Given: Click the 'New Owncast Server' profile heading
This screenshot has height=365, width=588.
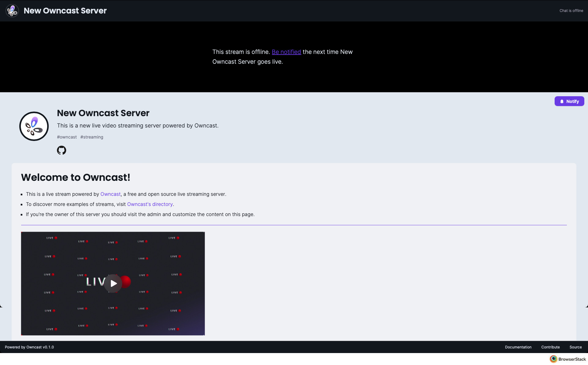Looking at the screenshot, I should (x=103, y=113).
